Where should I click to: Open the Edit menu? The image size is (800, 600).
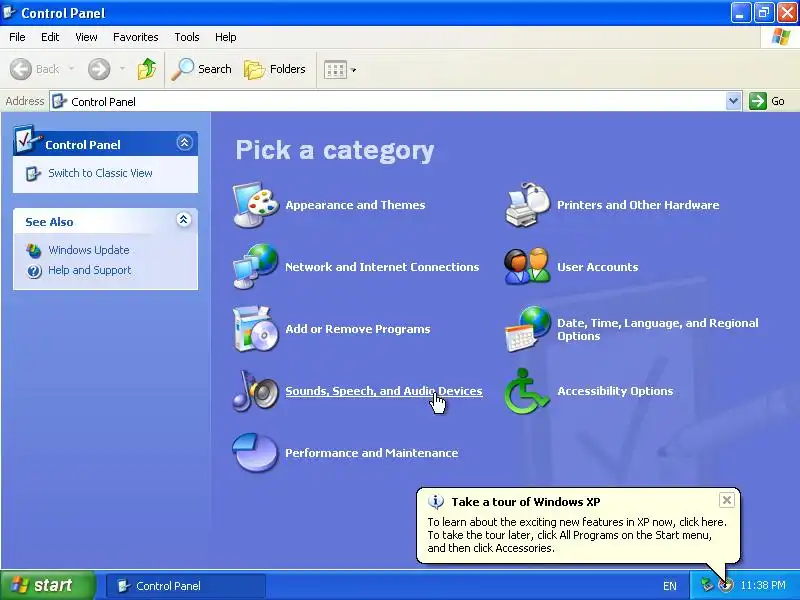(x=50, y=37)
